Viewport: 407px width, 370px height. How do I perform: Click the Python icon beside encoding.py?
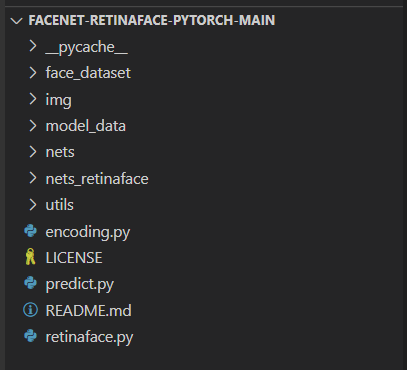tap(30, 231)
